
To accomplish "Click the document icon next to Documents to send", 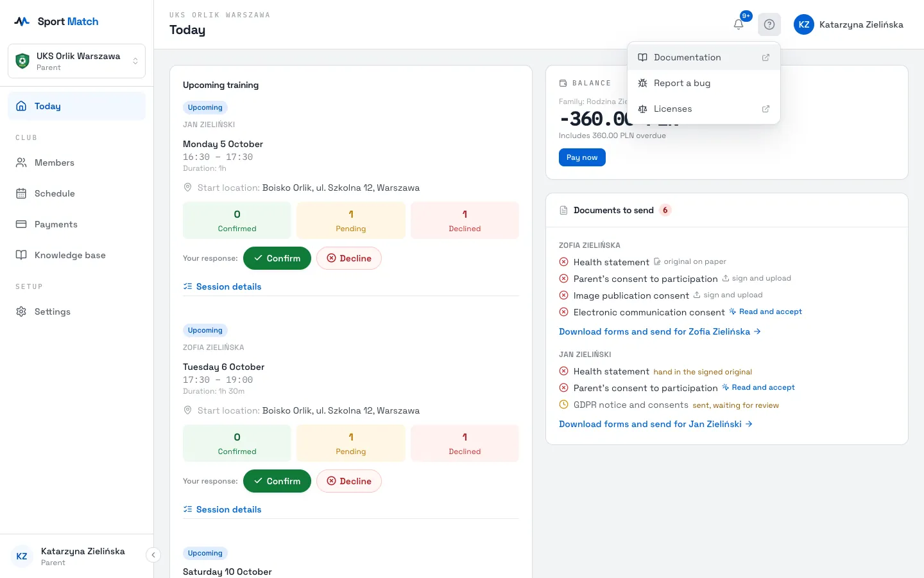I will (x=563, y=210).
